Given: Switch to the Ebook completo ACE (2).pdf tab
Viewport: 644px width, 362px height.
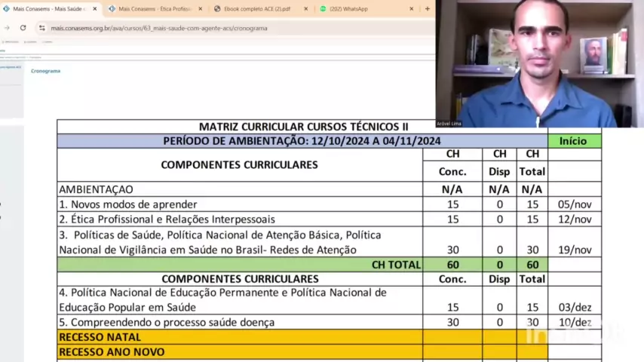Looking at the screenshot, I should point(256,9).
